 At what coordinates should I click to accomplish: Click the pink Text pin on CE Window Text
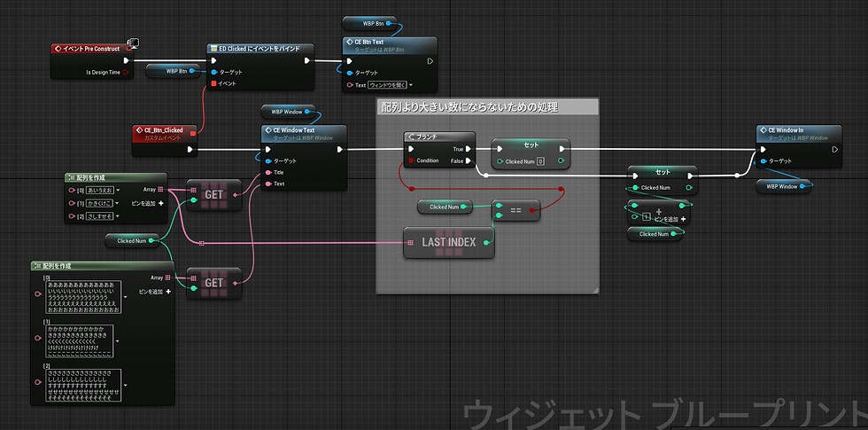pos(268,184)
